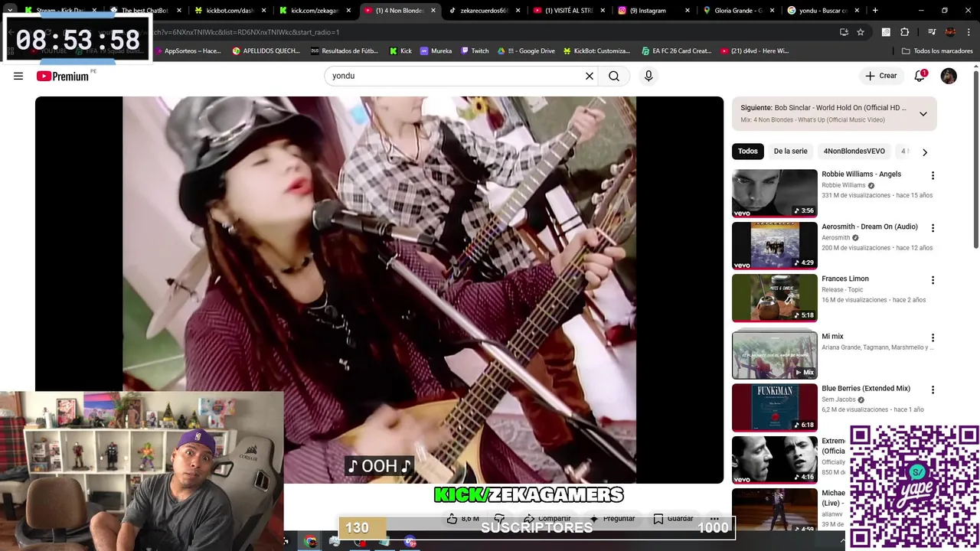
Task: Open Aerosmith - Dream On thumbnail
Action: pos(775,246)
